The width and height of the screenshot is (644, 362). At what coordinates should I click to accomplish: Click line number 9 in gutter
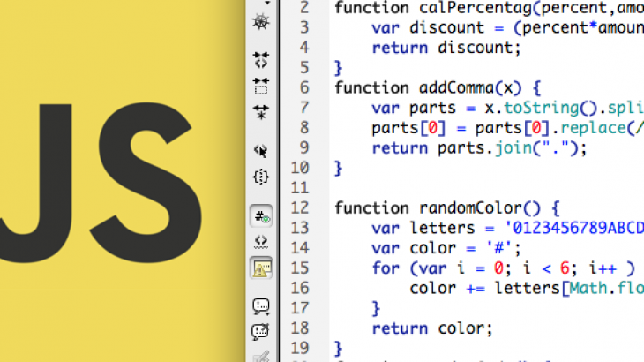[304, 148]
